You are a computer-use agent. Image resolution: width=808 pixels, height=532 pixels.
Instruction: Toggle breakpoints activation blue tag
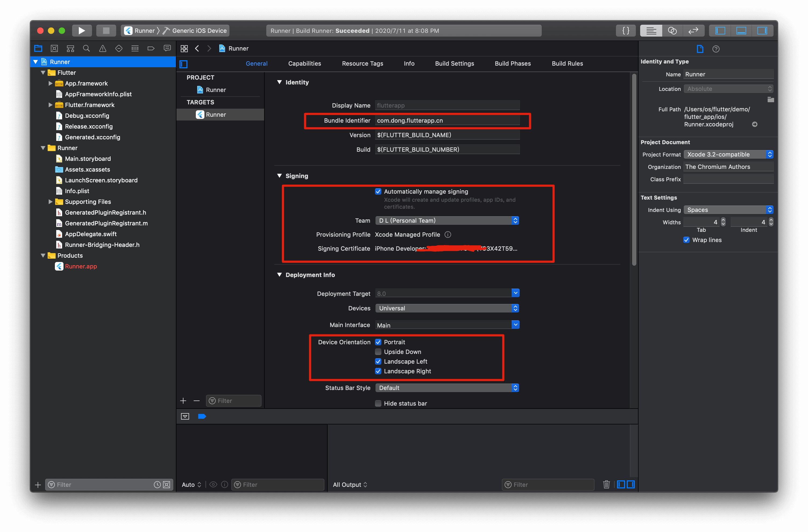[202, 416]
